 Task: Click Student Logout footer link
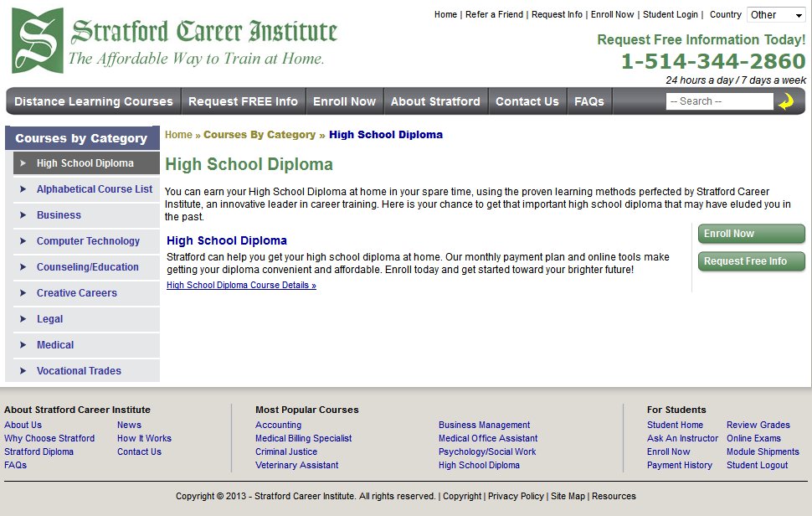[x=757, y=465]
